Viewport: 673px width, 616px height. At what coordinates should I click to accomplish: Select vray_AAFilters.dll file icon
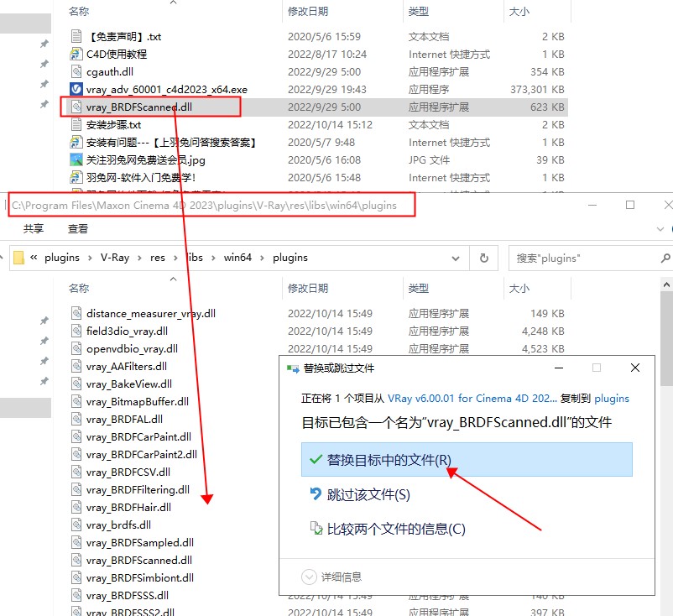[76, 366]
